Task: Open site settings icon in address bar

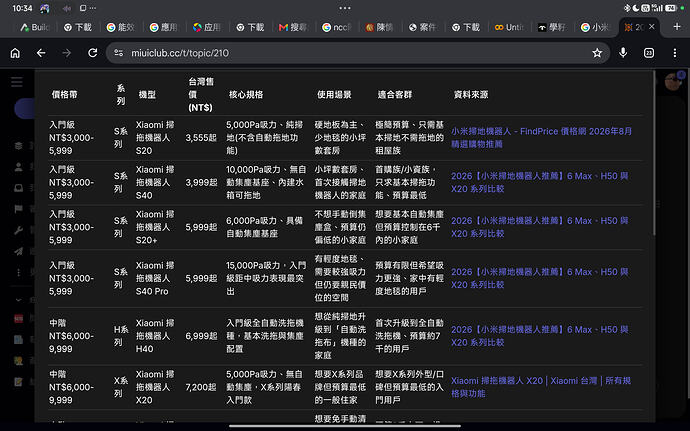Action: 119,53
